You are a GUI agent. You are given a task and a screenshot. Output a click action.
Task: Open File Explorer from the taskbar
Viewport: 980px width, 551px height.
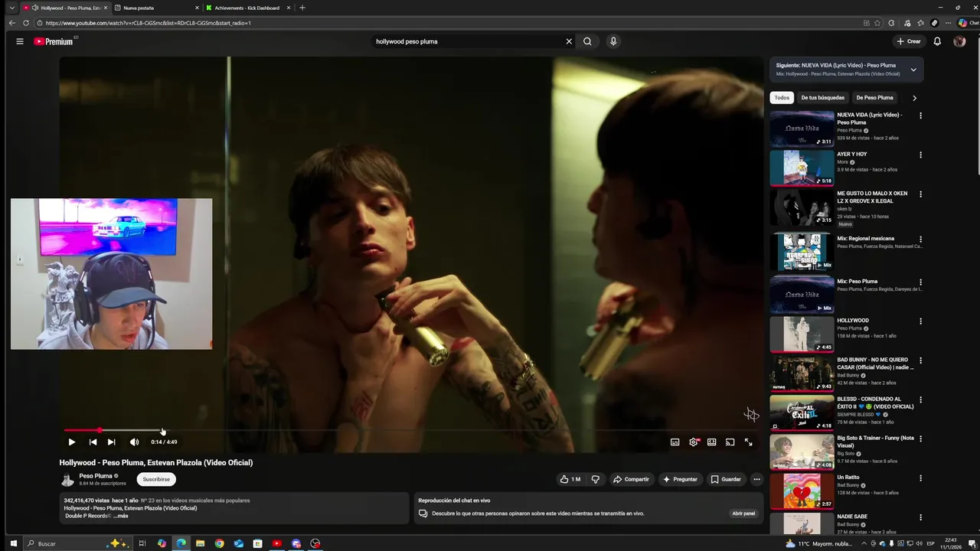200,543
